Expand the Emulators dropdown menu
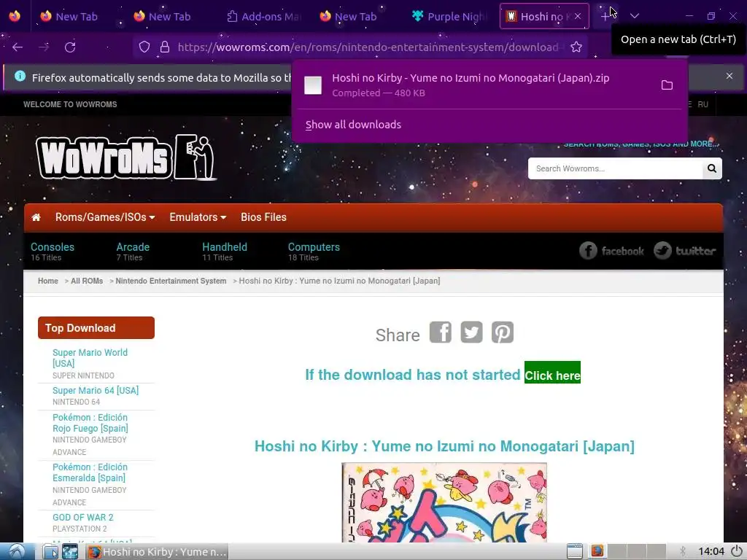Viewport: 747px width, 560px height. (198, 217)
